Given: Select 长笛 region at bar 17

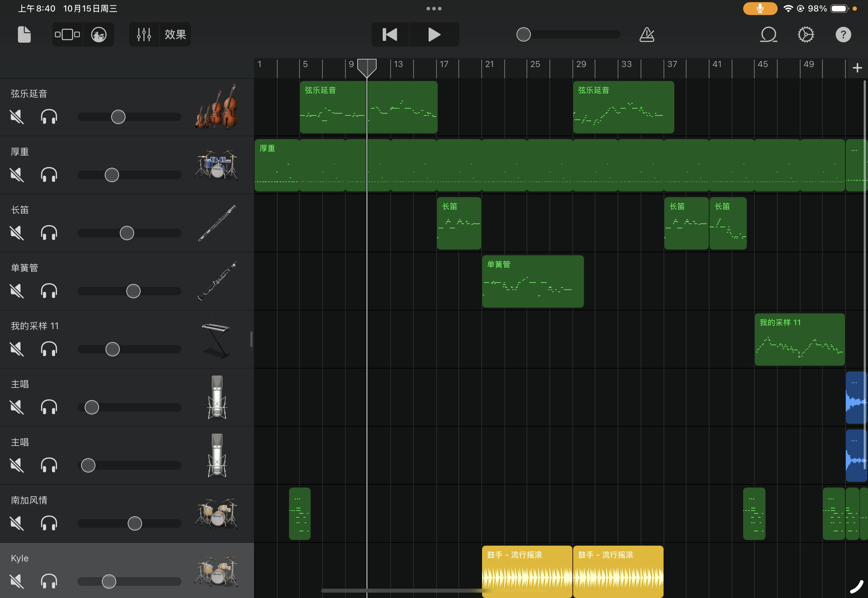Looking at the screenshot, I should point(459,223).
